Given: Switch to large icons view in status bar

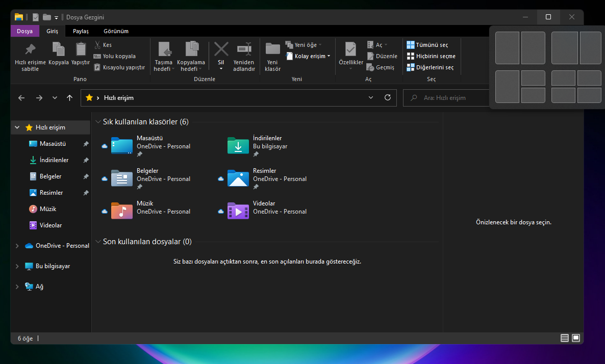Looking at the screenshot, I should click(x=576, y=338).
